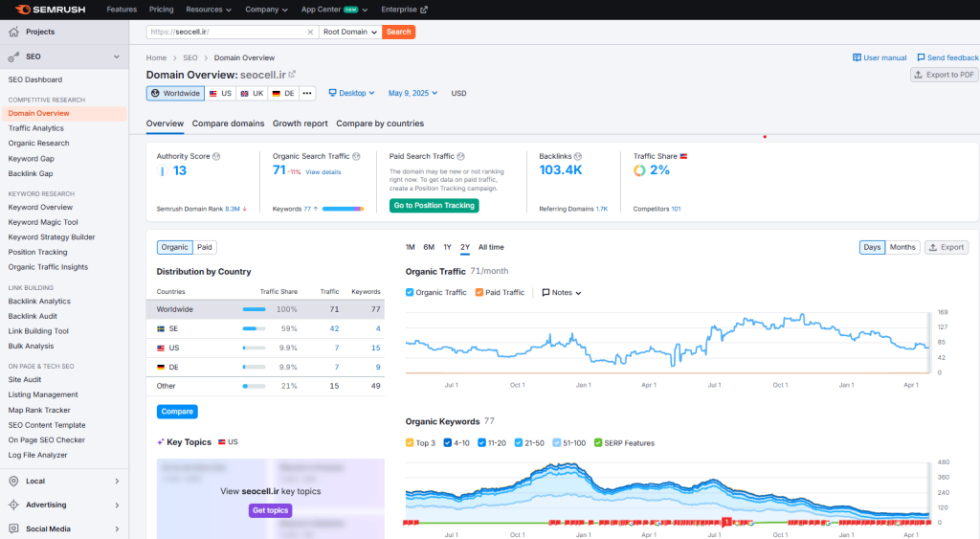The width and height of the screenshot is (980, 539).
Task: Switch to Compare by countries tab
Action: coord(380,124)
